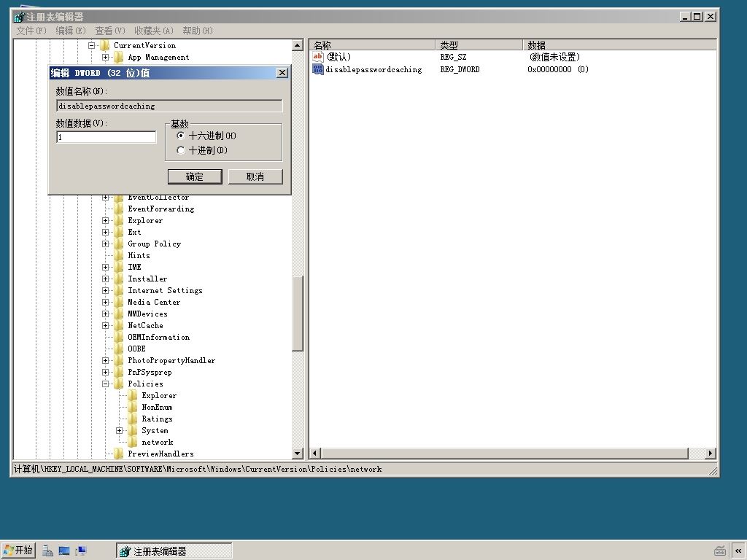Click the disablepasswordcaching DWORD value icon
747x560 pixels.
click(x=318, y=69)
